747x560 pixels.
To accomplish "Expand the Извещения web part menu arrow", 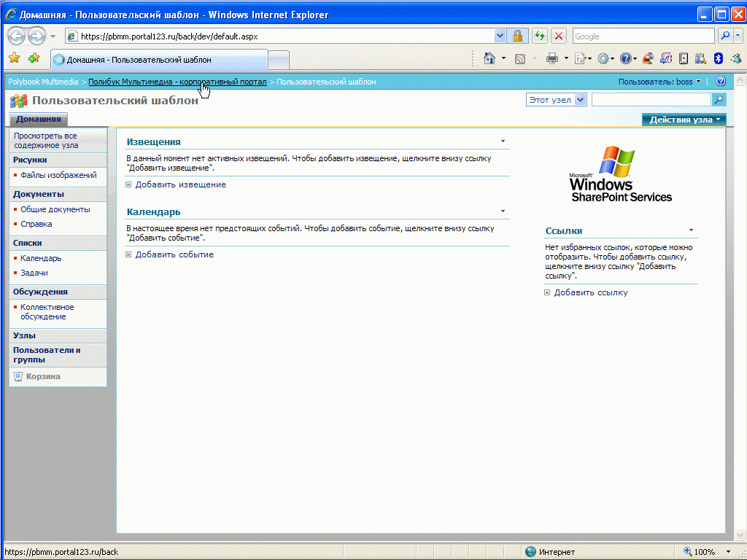I will (503, 141).
